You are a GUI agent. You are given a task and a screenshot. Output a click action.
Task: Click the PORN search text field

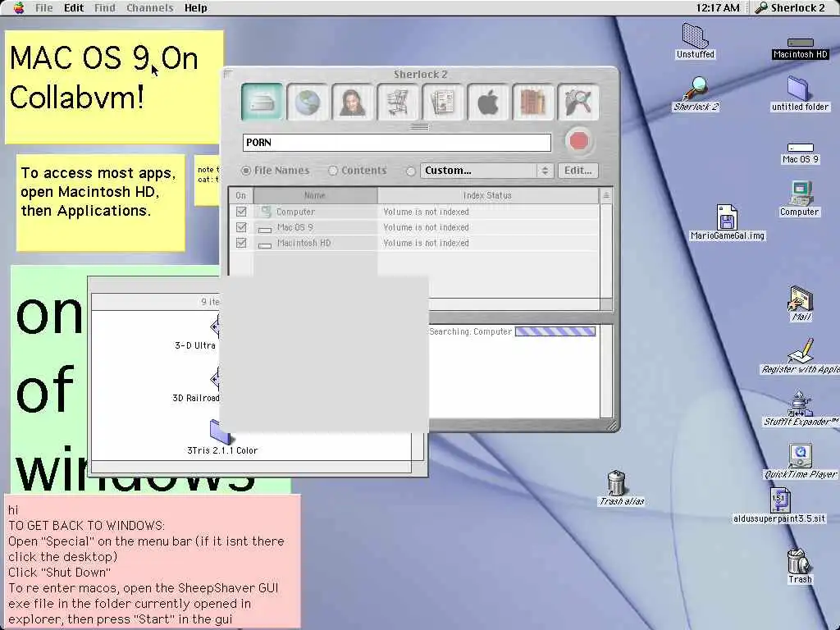click(397, 143)
